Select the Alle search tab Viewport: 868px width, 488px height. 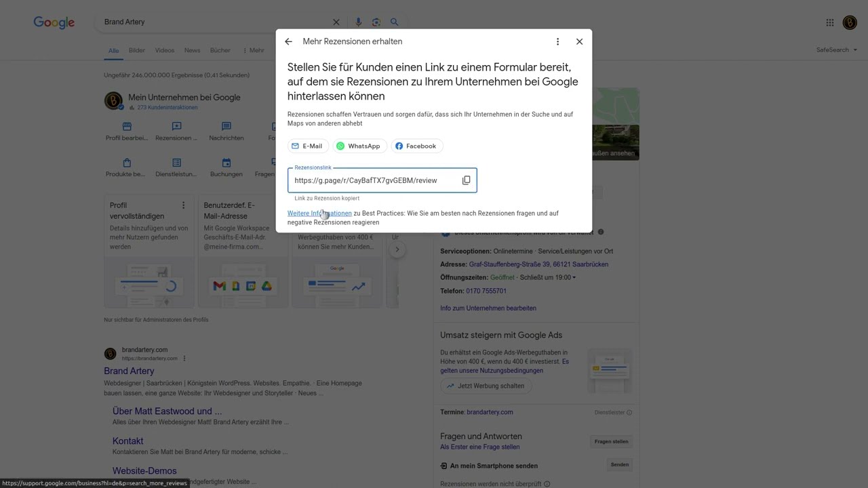(x=113, y=50)
